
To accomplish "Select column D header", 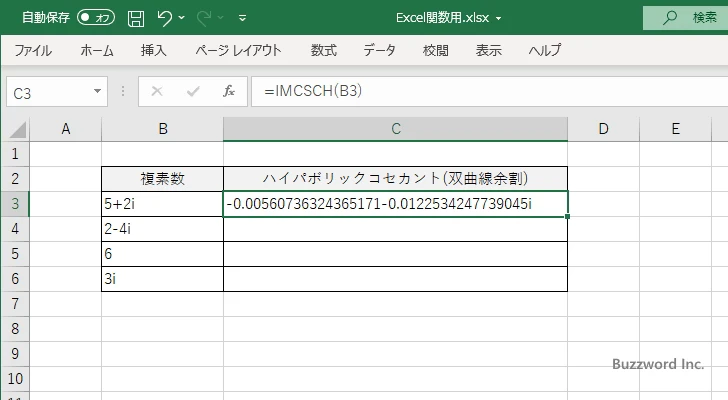I will point(603,129).
